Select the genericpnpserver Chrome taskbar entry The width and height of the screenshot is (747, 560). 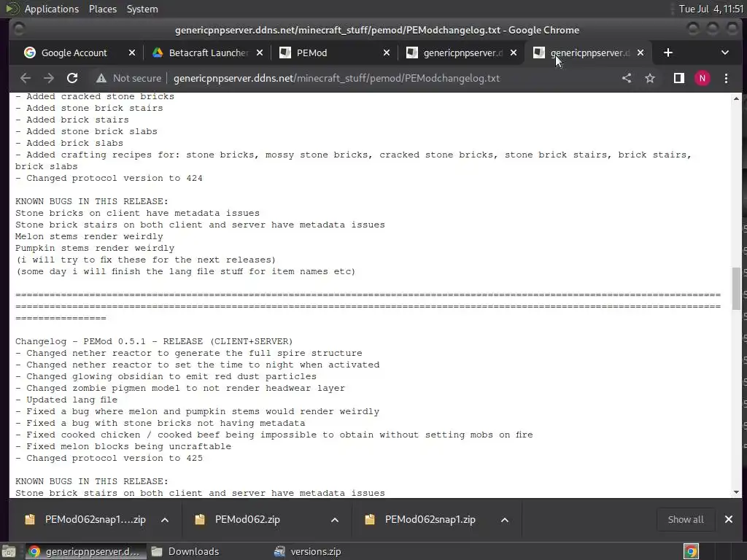85,551
